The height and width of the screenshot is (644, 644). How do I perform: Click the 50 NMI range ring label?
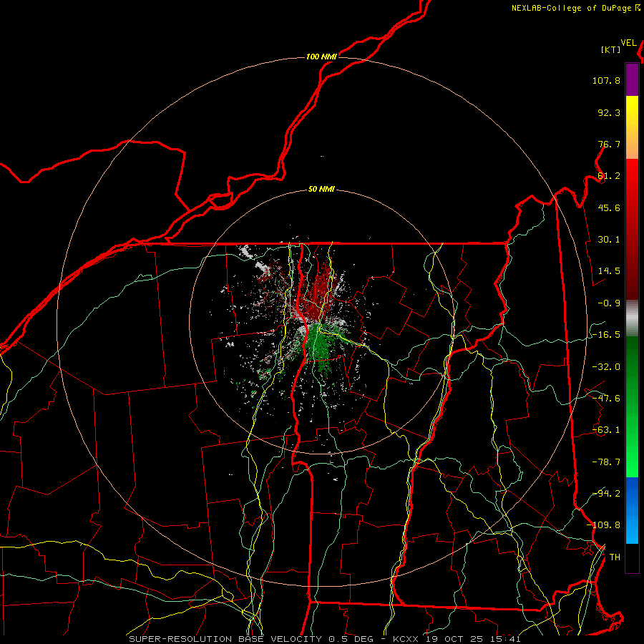click(321, 190)
